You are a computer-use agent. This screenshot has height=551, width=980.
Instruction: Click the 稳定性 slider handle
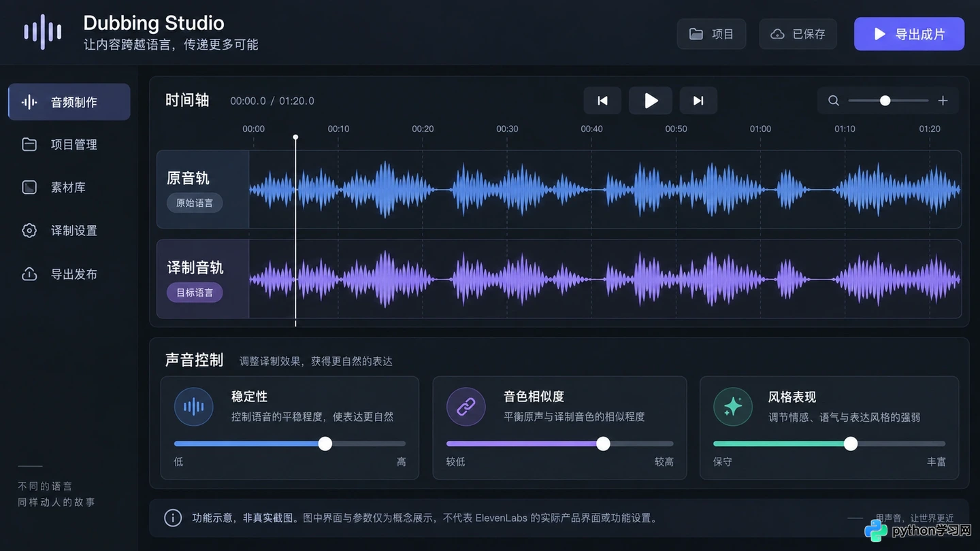click(325, 444)
